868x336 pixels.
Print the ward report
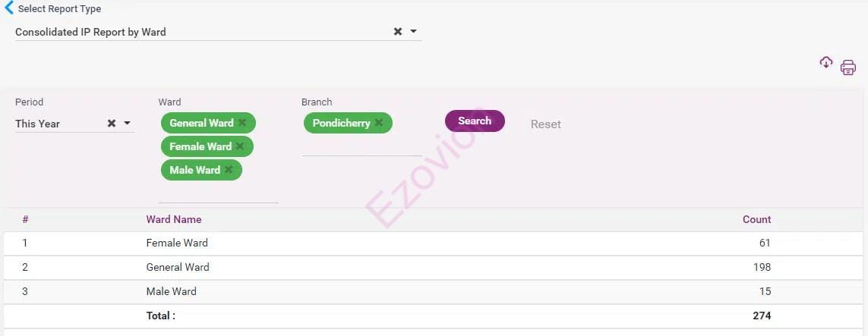(x=848, y=68)
